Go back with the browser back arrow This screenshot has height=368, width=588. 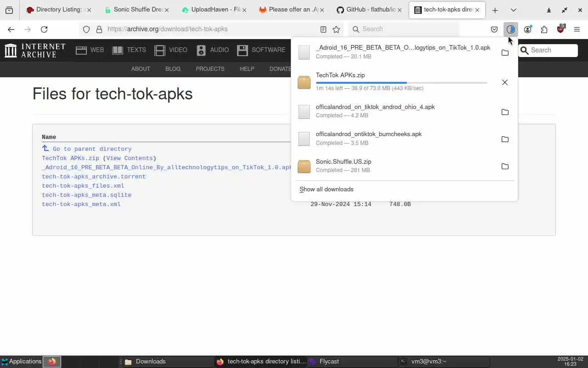coord(11,29)
